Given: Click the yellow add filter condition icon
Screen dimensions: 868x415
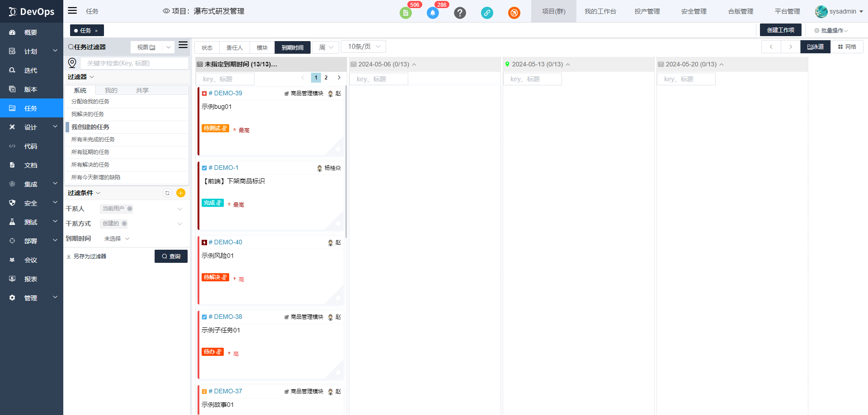Looking at the screenshot, I should click(x=181, y=193).
